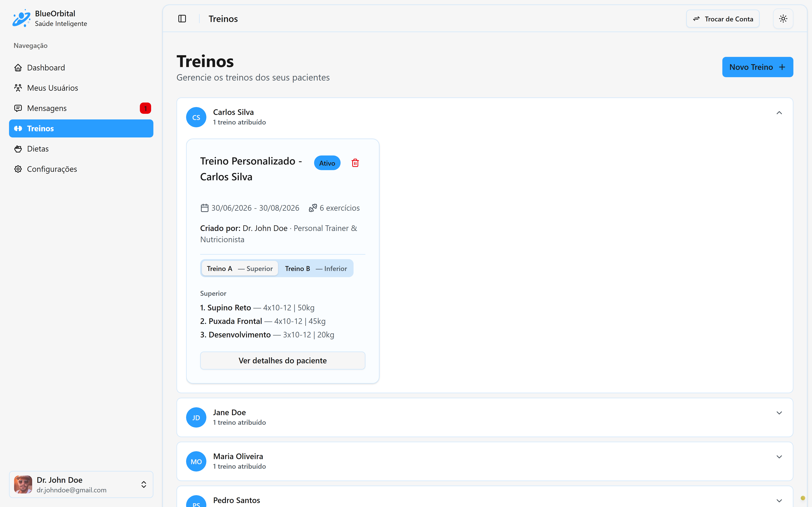Toggle light/dark theme sun icon
Screen dimensions: 812x507
[x=783, y=19]
